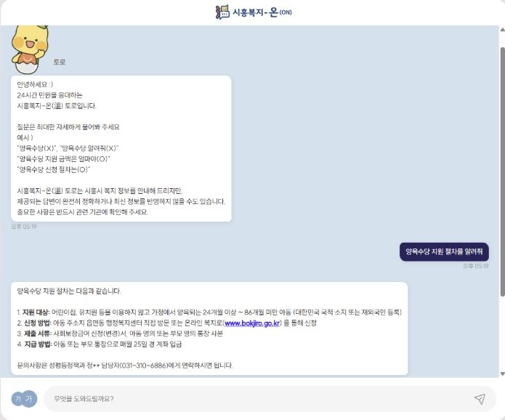Click the '시흥복지-온' header title
This screenshot has width=505, height=420.
tap(255, 12)
